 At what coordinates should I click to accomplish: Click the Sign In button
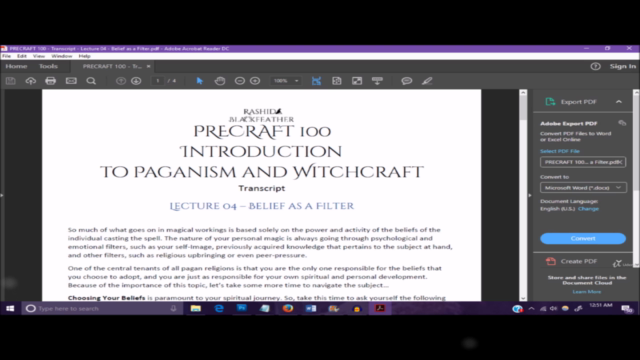[x=623, y=66]
